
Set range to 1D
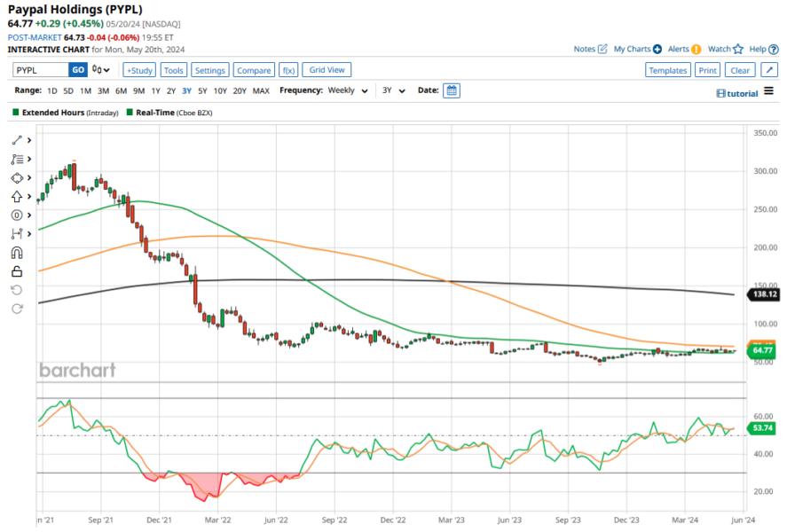pos(51,90)
